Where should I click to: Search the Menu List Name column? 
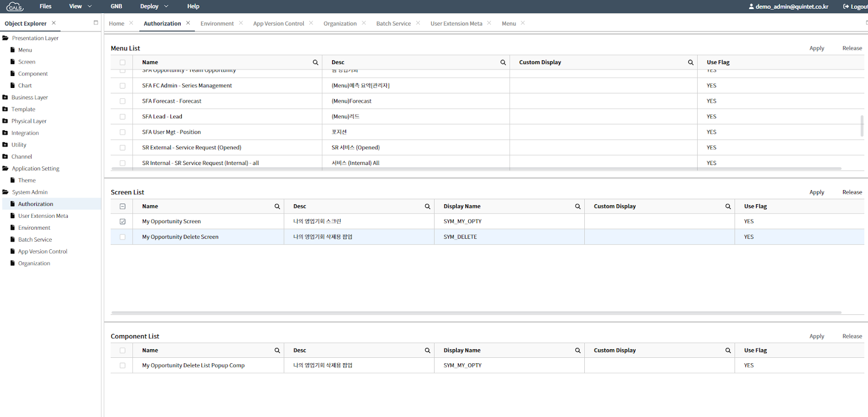pyautogui.click(x=315, y=62)
